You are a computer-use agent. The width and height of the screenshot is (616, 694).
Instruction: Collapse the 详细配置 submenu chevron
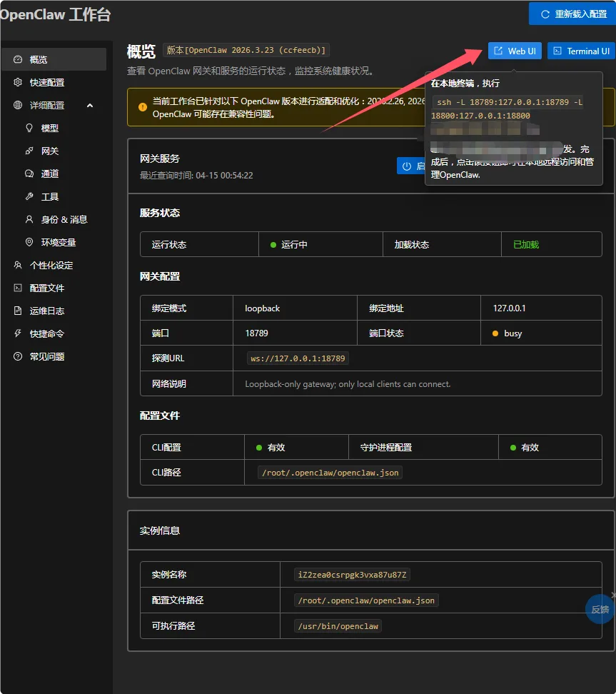point(90,106)
